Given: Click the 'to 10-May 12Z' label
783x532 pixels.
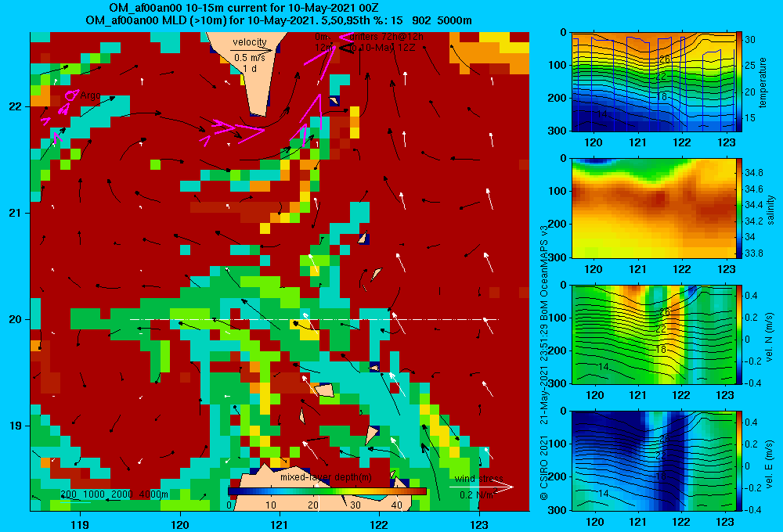Looking at the screenshot, I should tap(381, 48).
